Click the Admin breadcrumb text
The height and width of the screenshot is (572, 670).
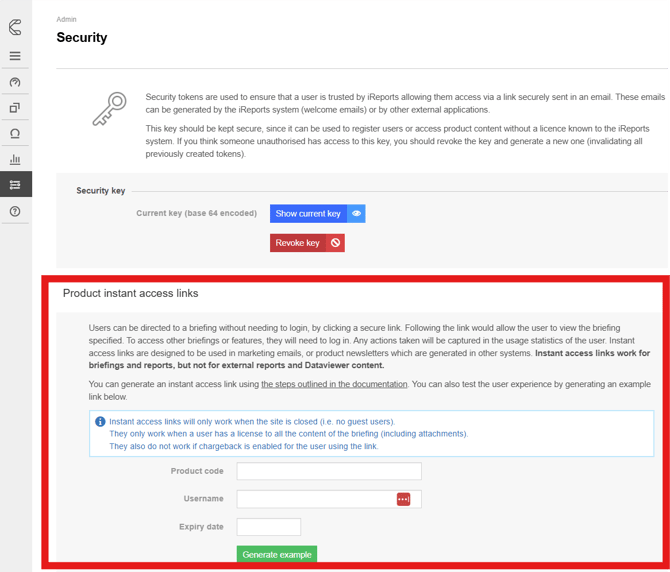[66, 19]
